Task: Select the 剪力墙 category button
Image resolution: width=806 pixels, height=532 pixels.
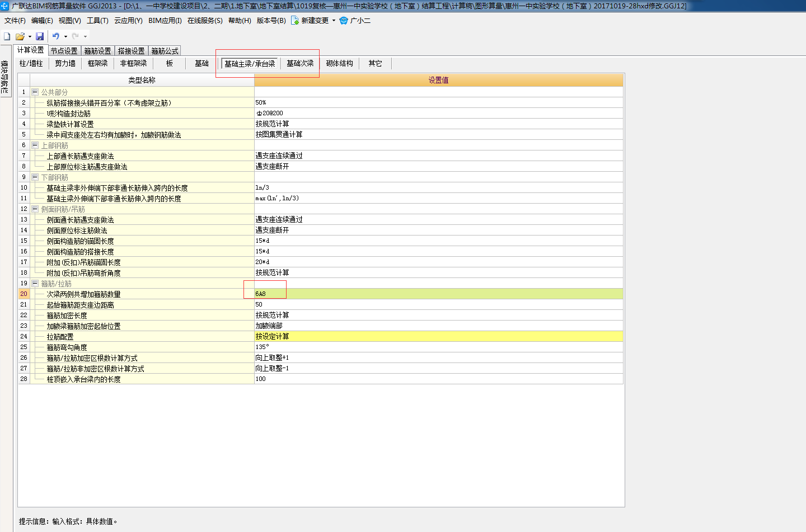Action: pyautogui.click(x=65, y=63)
